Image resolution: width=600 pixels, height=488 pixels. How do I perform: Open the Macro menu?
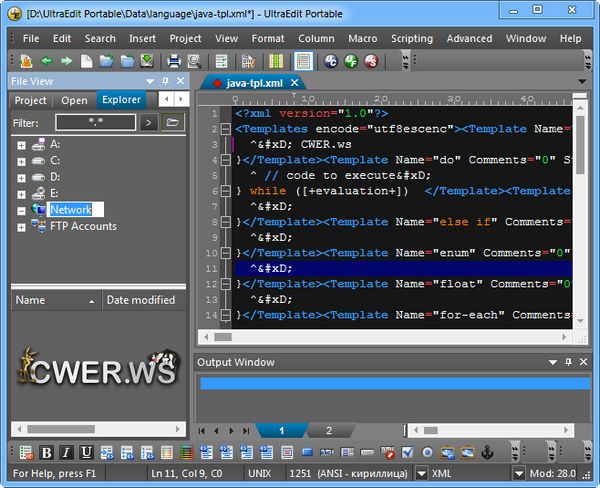tap(362, 38)
